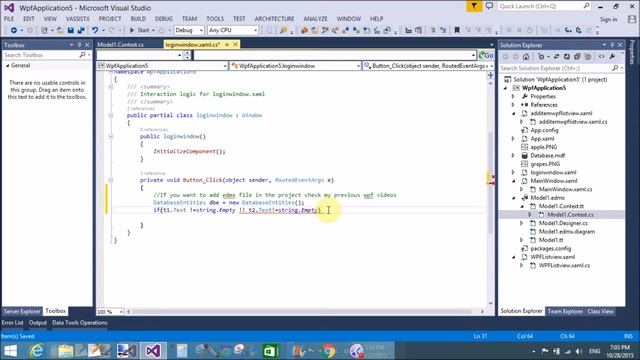Open the ARCHITECTURE menu
The width and height of the screenshot is (640, 360).
[x=274, y=19]
